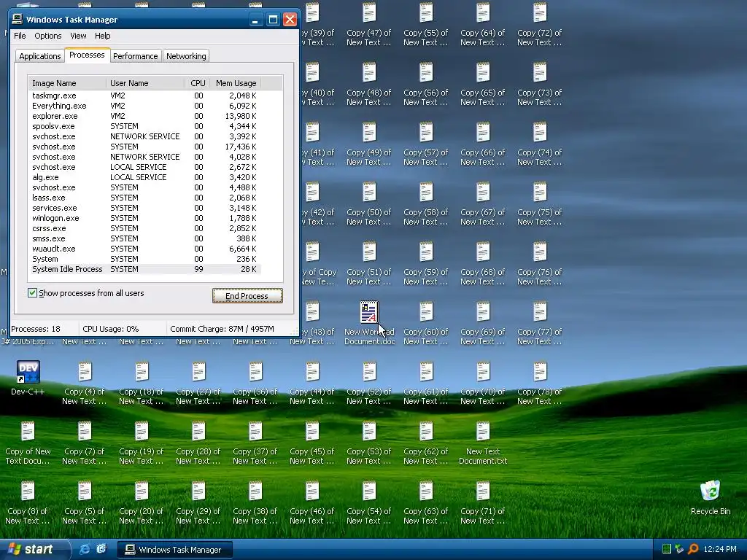Select the wuauclt.exe process row
747x560 pixels.
[x=145, y=249]
